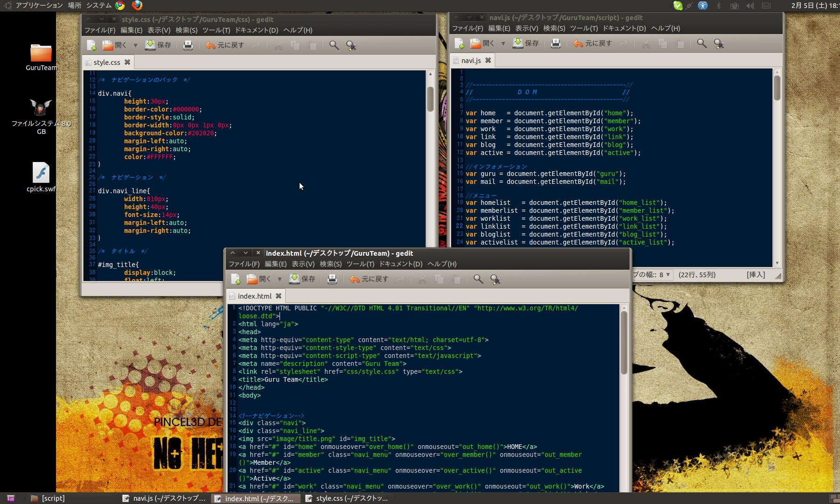The height and width of the screenshot is (504, 840).
Task: Open recent files dropdown in index.html window
Action: tap(280, 279)
